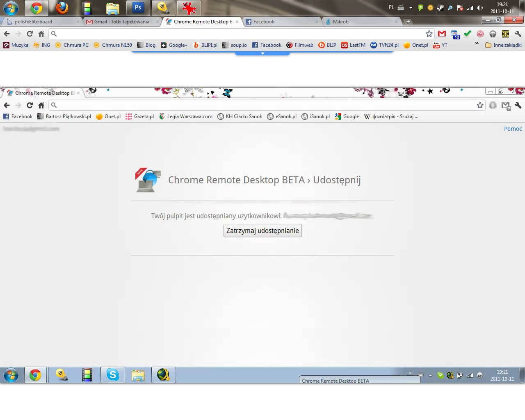Reload the page in the local browser
Screen dimensions: 525x420
30,34
